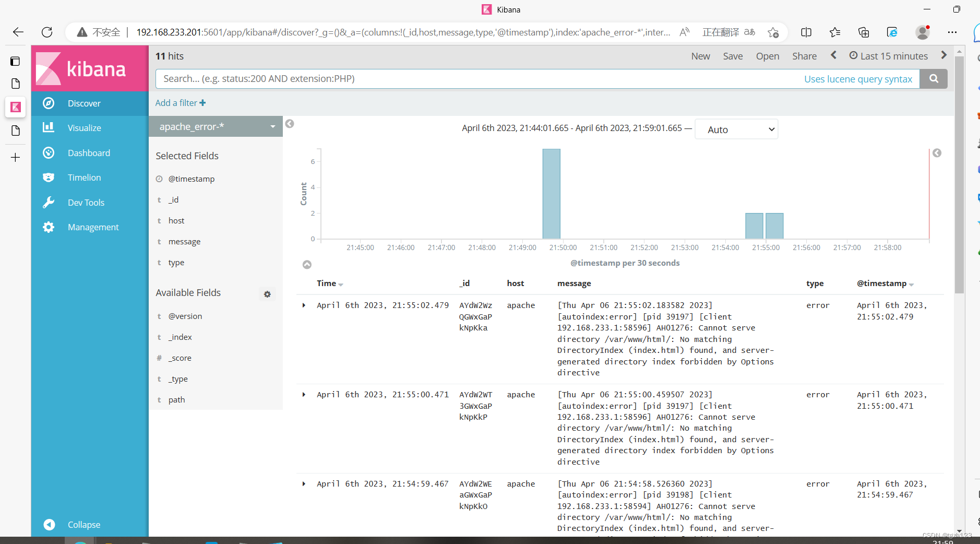Image resolution: width=980 pixels, height=544 pixels.
Task: Open the Auto interval dropdown
Action: [x=736, y=129]
